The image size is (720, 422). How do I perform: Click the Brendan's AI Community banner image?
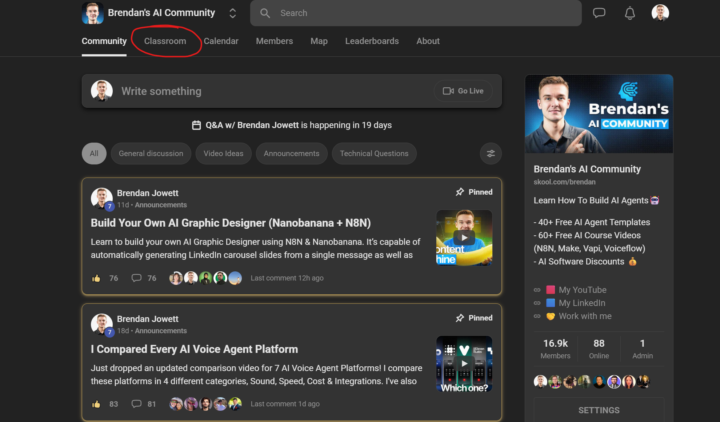pyautogui.click(x=599, y=113)
